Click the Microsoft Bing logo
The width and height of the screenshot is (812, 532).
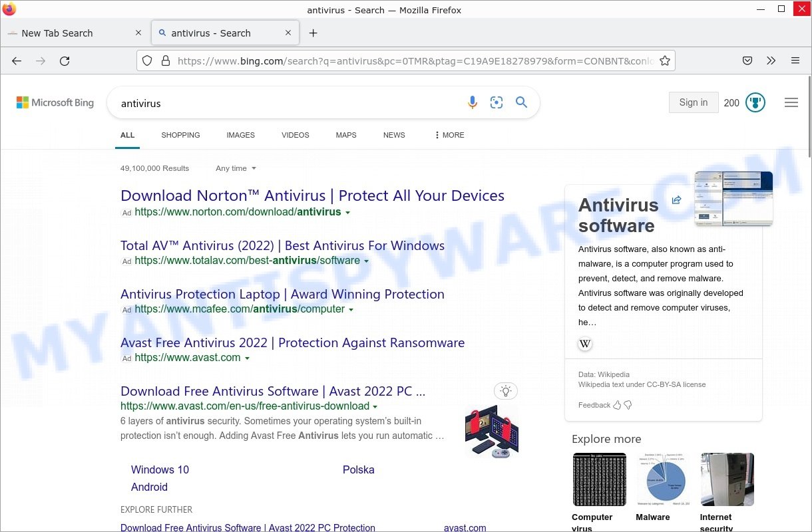click(55, 102)
